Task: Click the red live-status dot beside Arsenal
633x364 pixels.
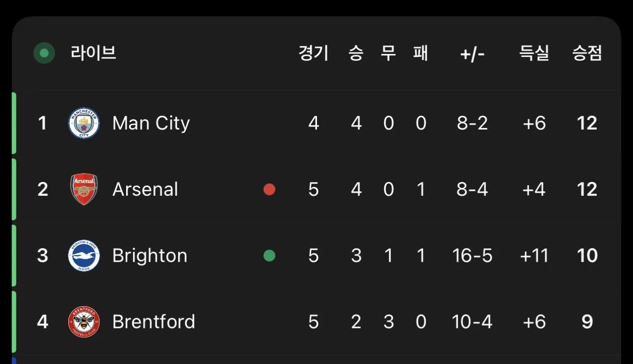Action: pyautogui.click(x=269, y=189)
